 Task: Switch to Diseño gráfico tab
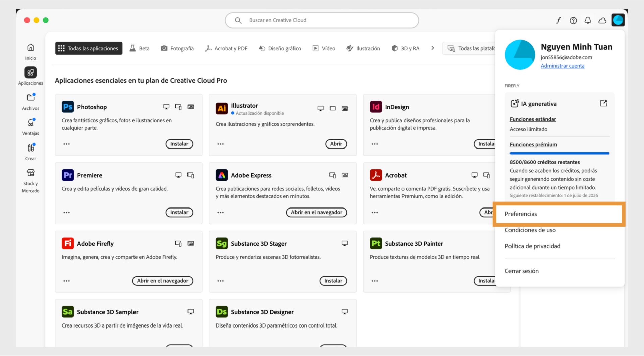pos(280,48)
